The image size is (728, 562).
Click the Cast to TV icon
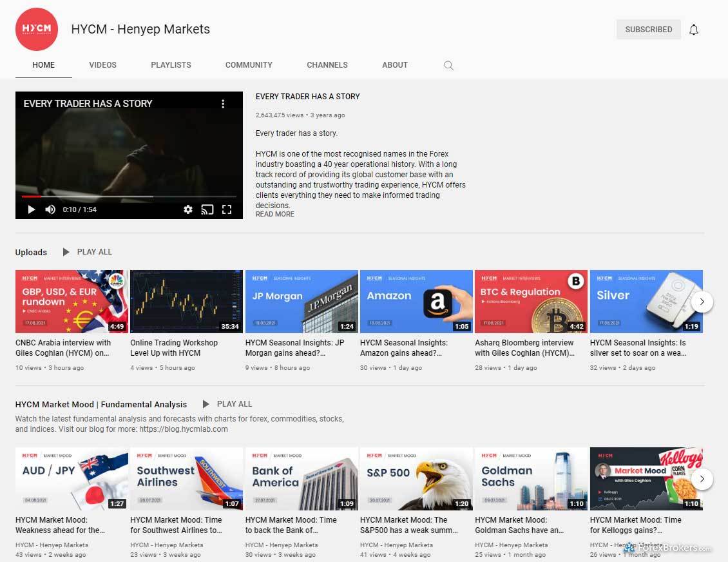click(207, 209)
